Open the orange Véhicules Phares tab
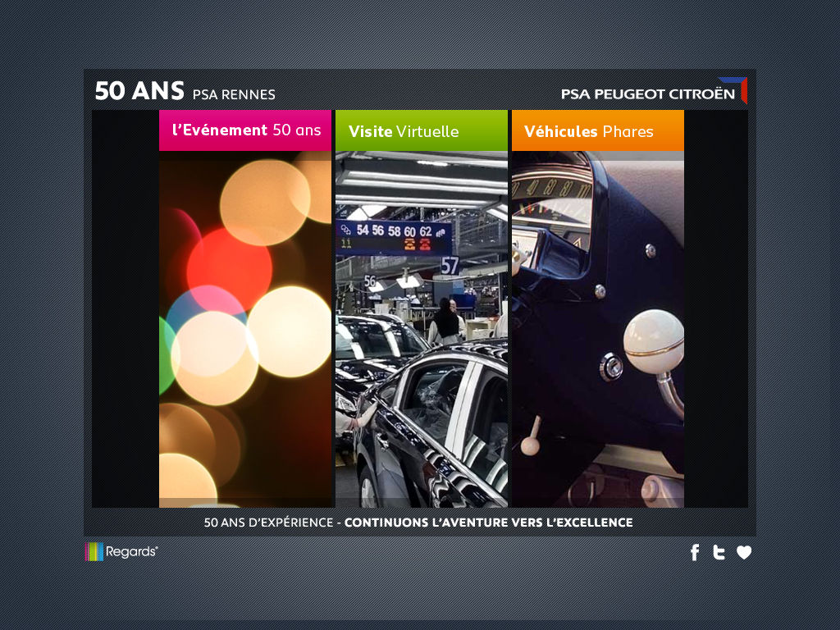The image size is (840, 630). pyautogui.click(x=597, y=131)
